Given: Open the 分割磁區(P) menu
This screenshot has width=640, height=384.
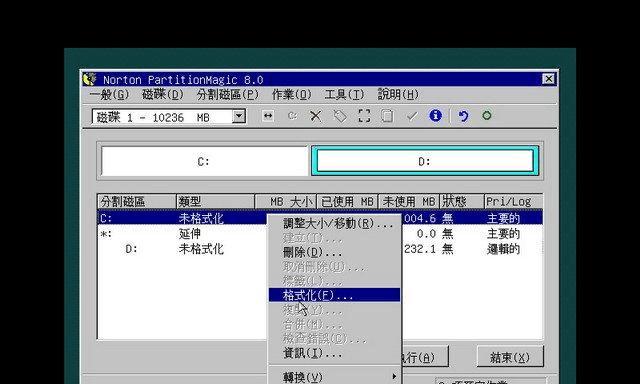Looking at the screenshot, I should pos(228,95).
